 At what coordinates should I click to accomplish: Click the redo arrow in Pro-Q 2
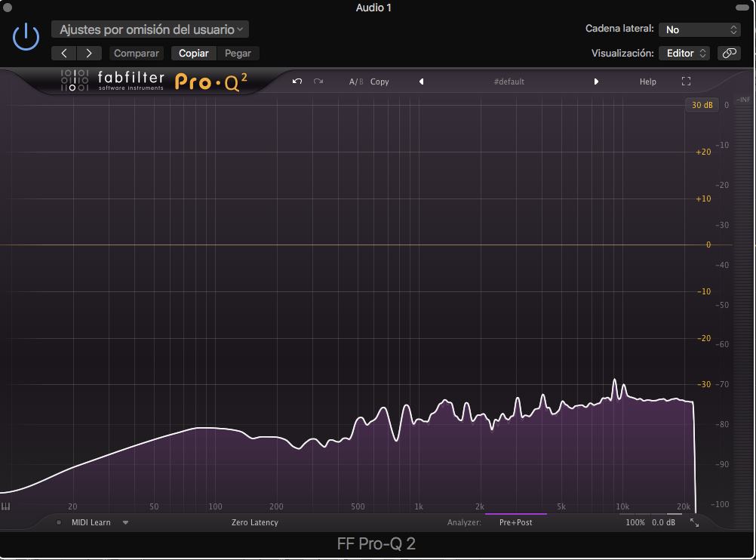318,82
